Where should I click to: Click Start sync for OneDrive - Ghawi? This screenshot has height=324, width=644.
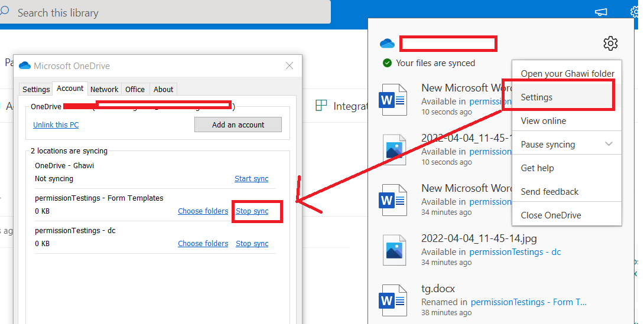click(251, 179)
